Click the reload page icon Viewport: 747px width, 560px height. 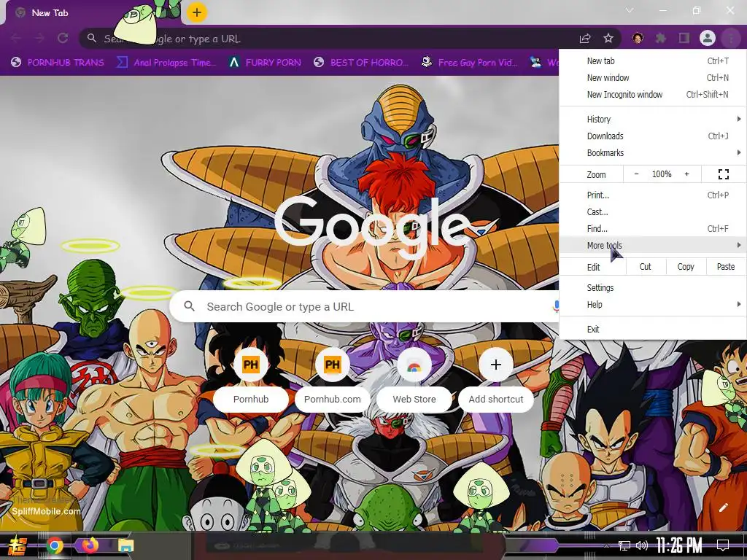click(x=63, y=38)
